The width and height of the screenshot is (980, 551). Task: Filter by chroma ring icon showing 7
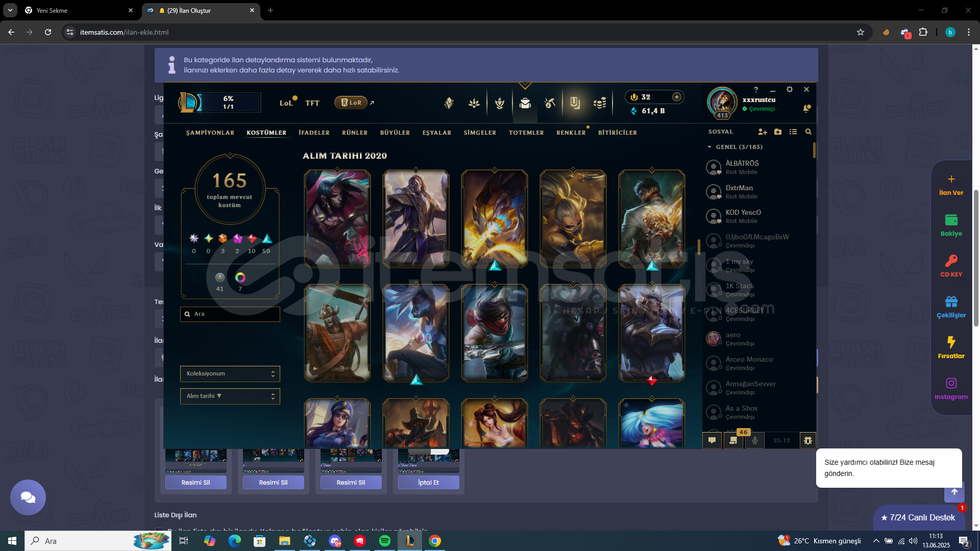click(240, 278)
